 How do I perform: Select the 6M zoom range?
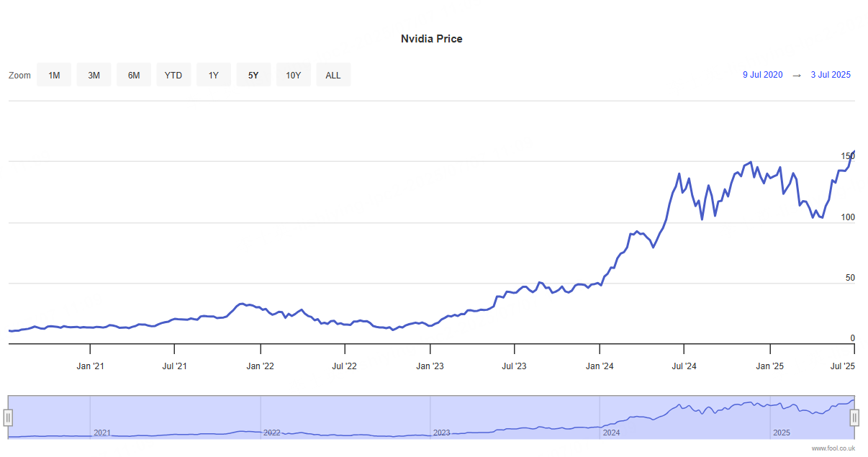tap(134, 75)
